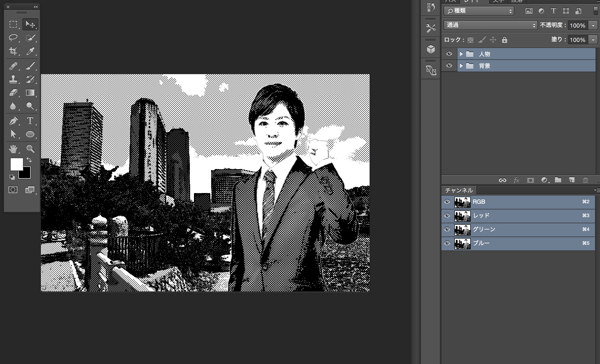This screenshot has height=364, width=600.
Task: Select the Type tool in toolbox
Action: click(30, 121)
